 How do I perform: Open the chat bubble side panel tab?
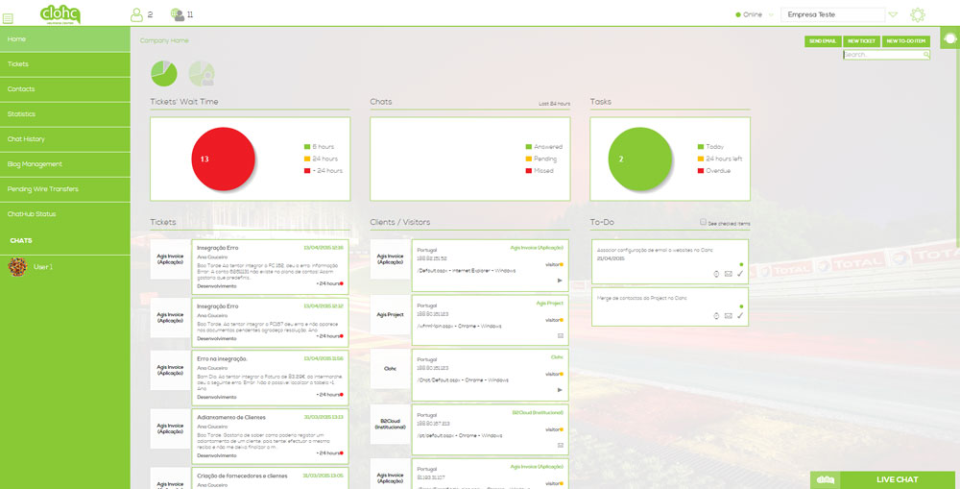click(950, 39)
